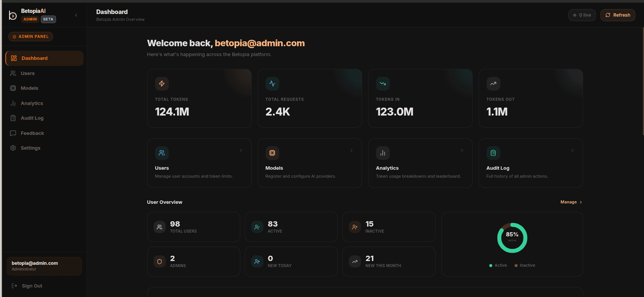Expand the Users card chevron arrow

(x=241, y=151)
